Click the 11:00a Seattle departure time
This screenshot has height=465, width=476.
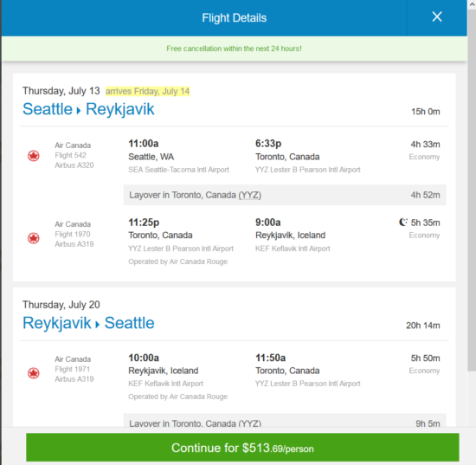tap(144, 144)
